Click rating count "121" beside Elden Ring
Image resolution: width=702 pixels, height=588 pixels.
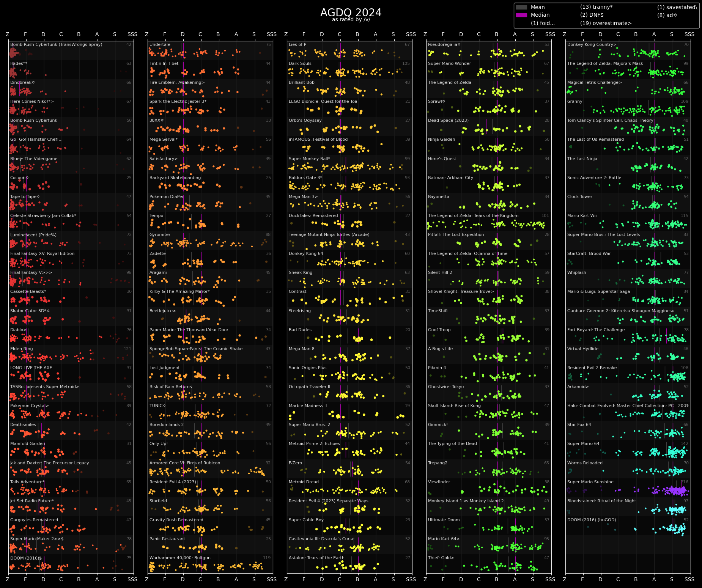click(x=127, y=349)
